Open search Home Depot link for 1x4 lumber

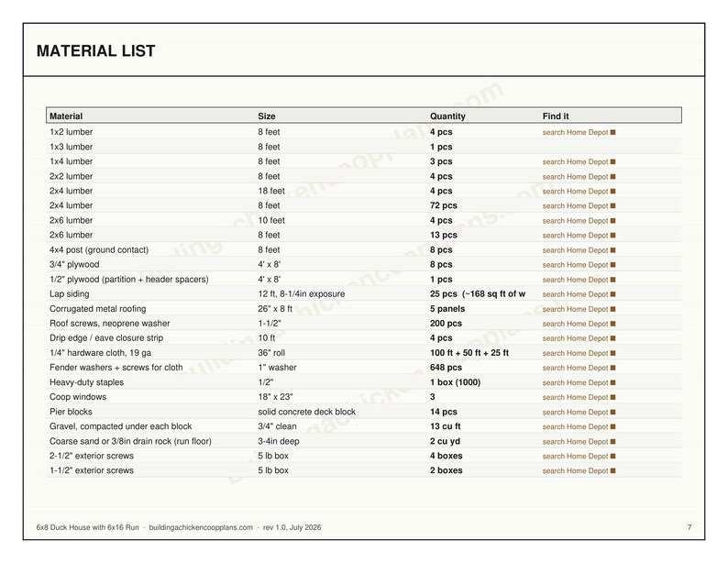575,162
